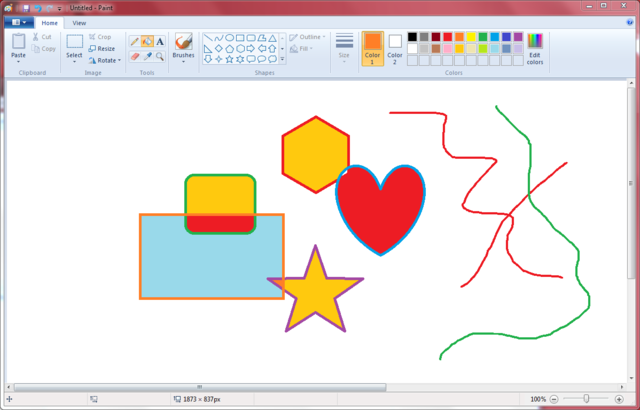640x410 pixels.
Task: Click the zoom out minus button
Action: [554, 399]
